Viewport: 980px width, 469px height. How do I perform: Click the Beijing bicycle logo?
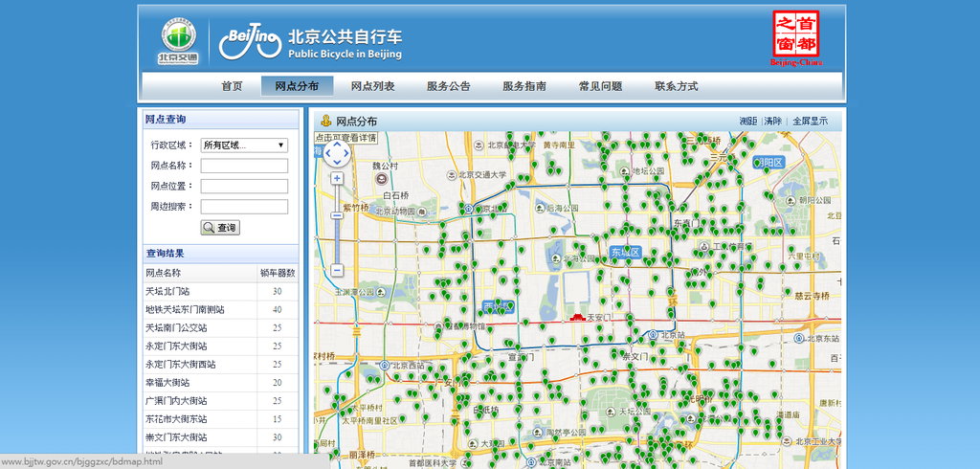[250, 43]
